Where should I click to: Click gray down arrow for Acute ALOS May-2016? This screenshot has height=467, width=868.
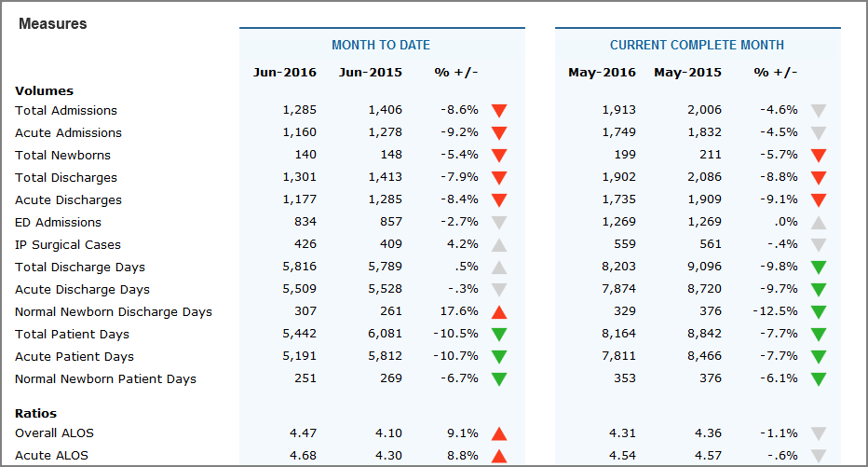pyautogui.click(x=819, y=456)
